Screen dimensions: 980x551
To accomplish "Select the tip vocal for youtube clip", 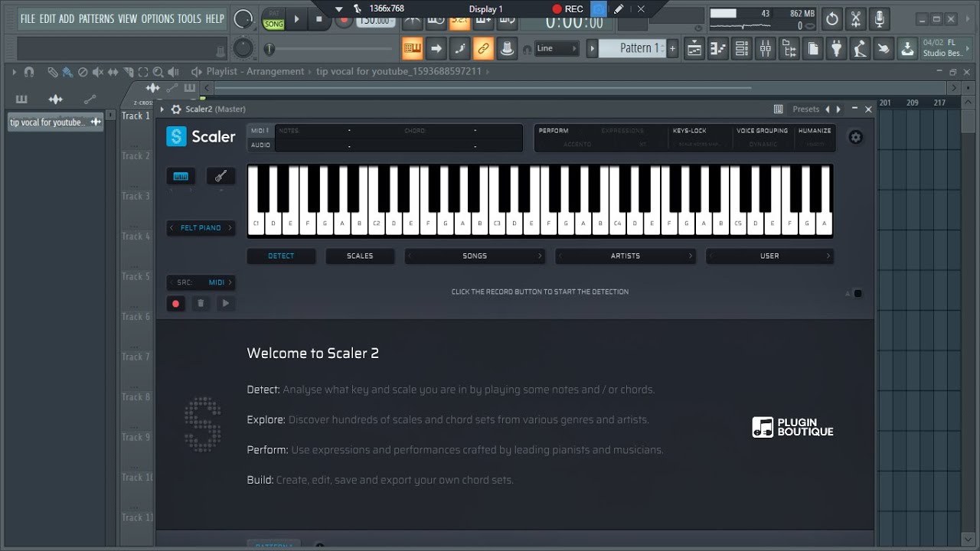I will (55, 122).
